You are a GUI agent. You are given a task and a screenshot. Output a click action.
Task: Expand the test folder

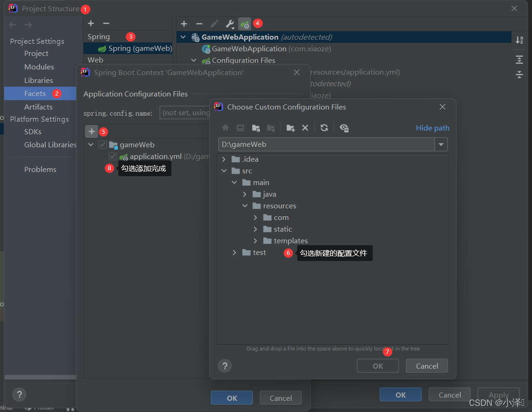tap(234, 253)
